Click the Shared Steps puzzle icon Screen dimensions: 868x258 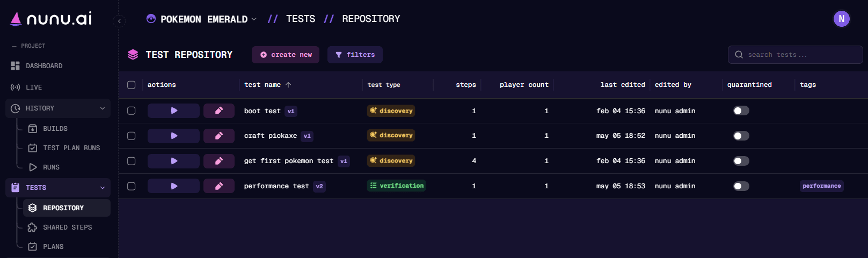click(x=33, y=227)
